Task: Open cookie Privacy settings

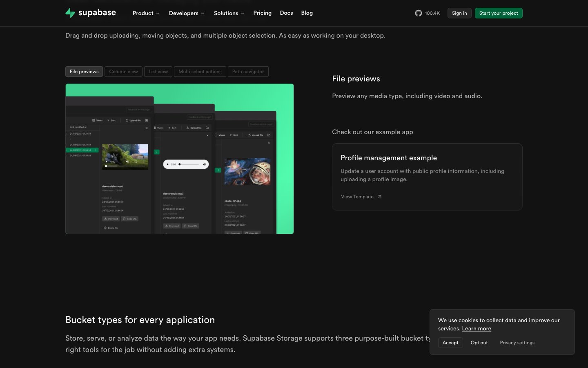Action: 517,343
